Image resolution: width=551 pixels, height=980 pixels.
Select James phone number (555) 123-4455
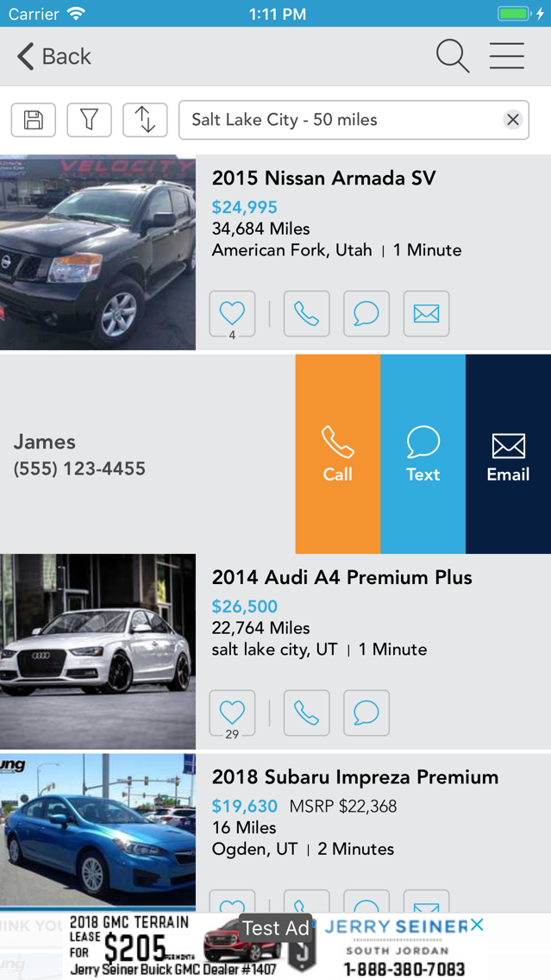[x=79, y=468]
